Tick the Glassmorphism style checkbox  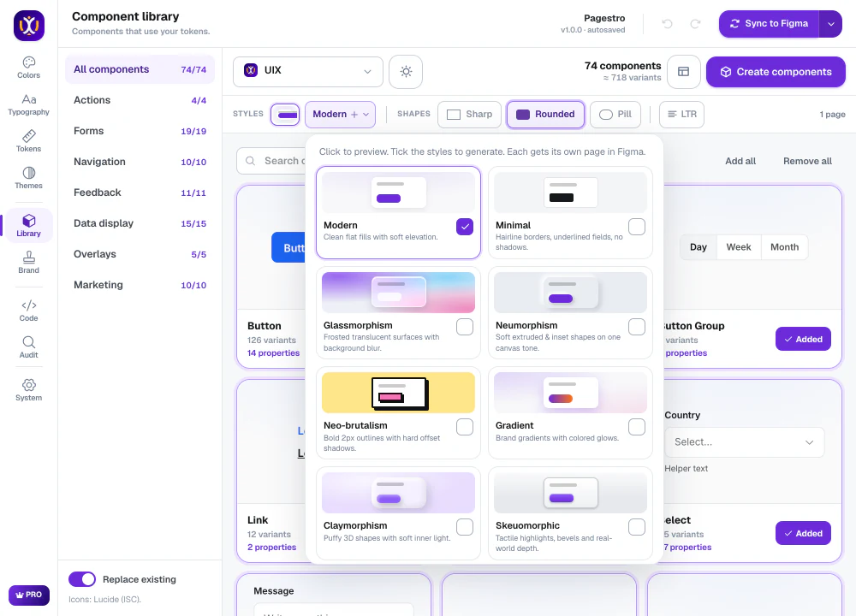(x=465, y=327)
